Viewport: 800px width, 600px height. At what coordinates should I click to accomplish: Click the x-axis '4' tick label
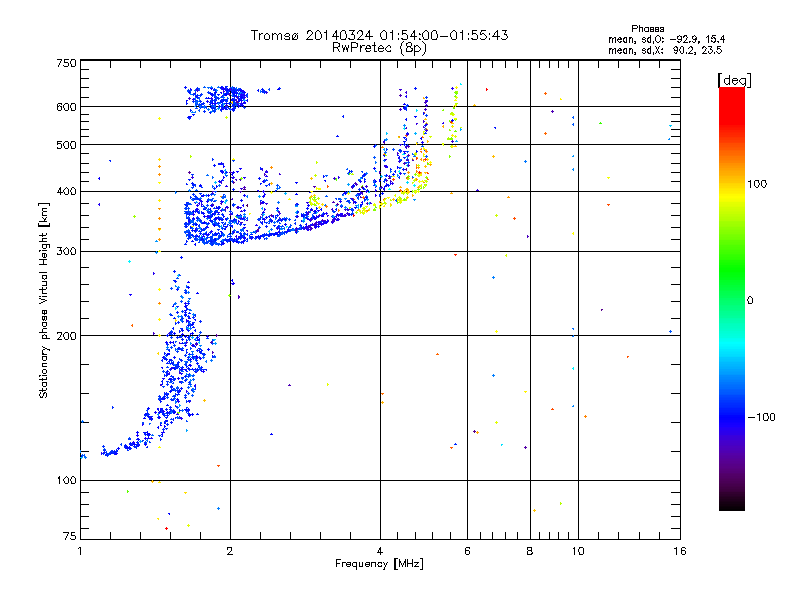(x=380, y=551)
